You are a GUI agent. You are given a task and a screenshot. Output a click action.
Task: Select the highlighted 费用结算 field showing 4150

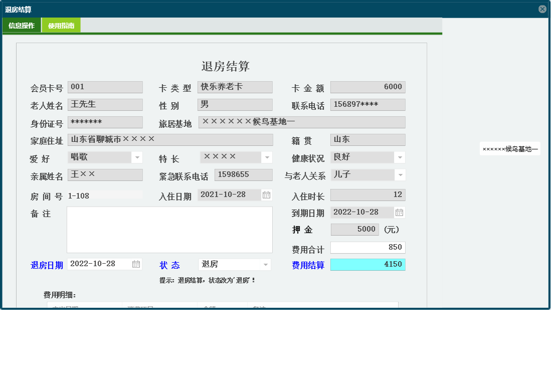368,264
